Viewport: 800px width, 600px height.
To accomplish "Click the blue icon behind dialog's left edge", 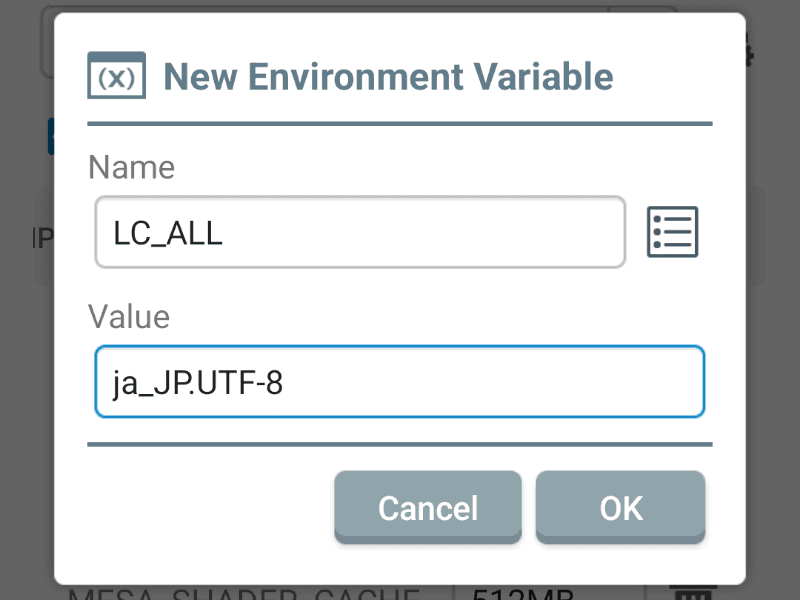I will [50, 136].
